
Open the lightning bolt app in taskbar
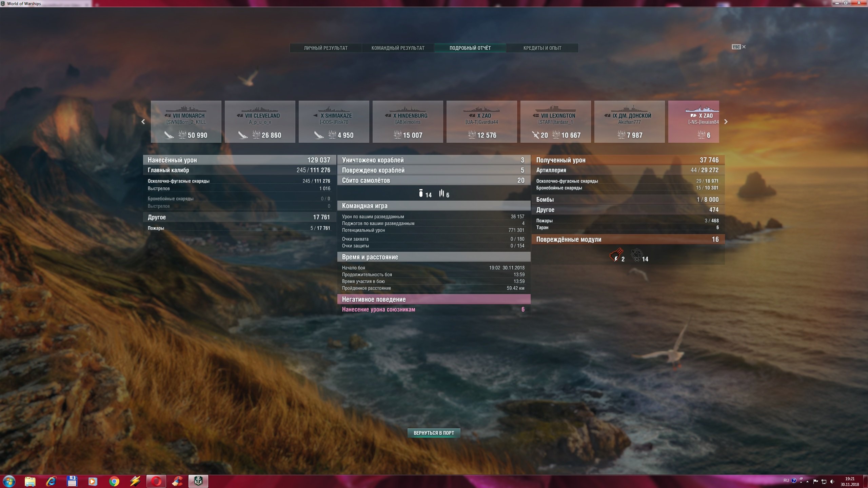click(x=135, y=481)
